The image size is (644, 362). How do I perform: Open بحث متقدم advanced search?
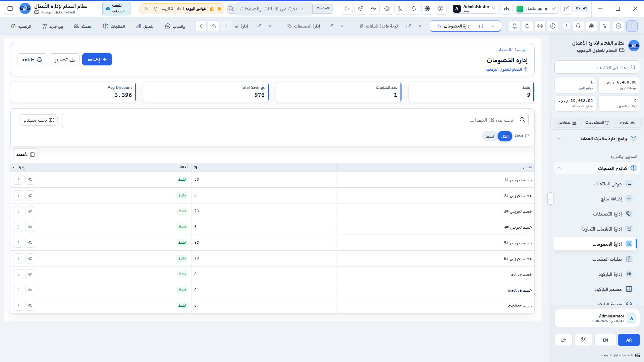[x=39, y=120]
